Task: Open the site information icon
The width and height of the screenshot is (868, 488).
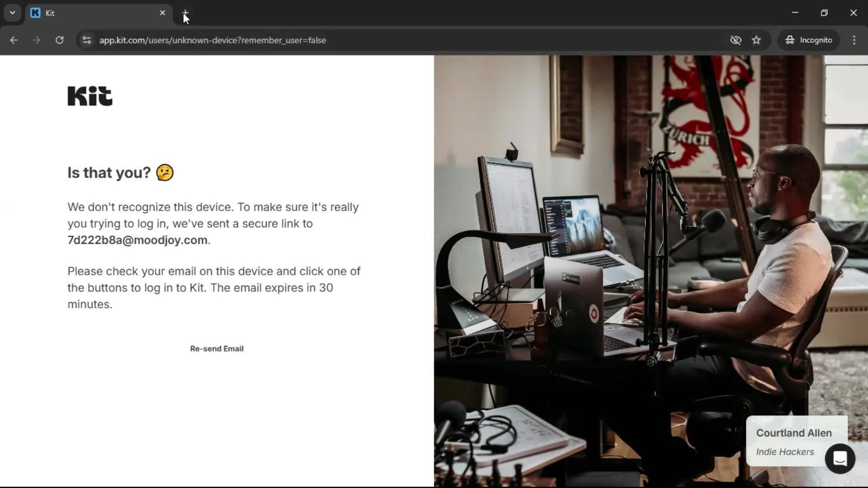Action: pos(87,40)
